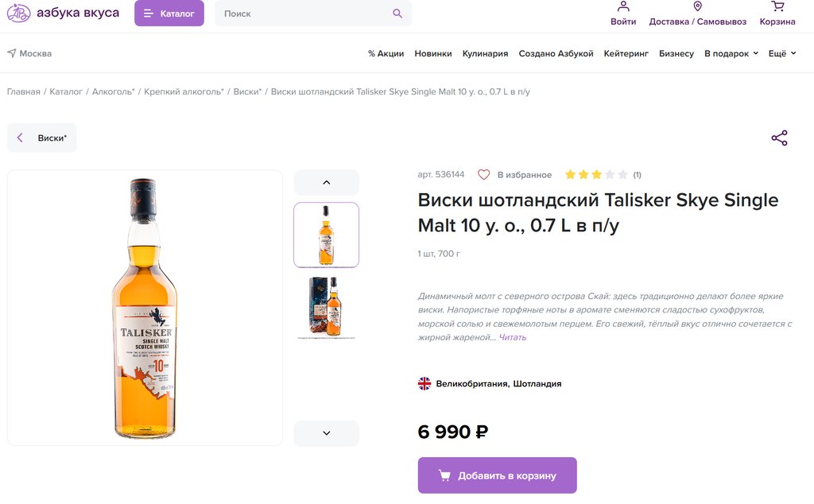Click the Москва location arrow icon
The height and width of the screenshot is (504, 814).
(12, 53)
